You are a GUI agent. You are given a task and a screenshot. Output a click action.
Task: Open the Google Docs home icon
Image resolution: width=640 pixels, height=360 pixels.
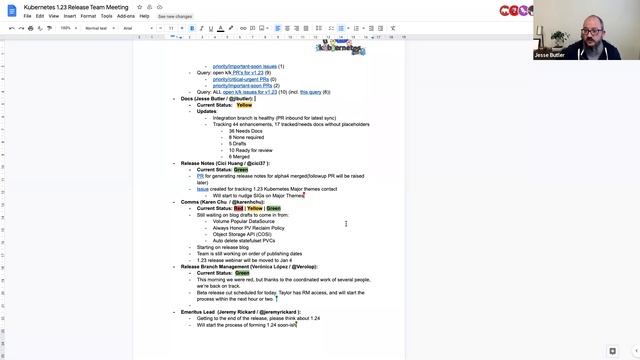12,11
